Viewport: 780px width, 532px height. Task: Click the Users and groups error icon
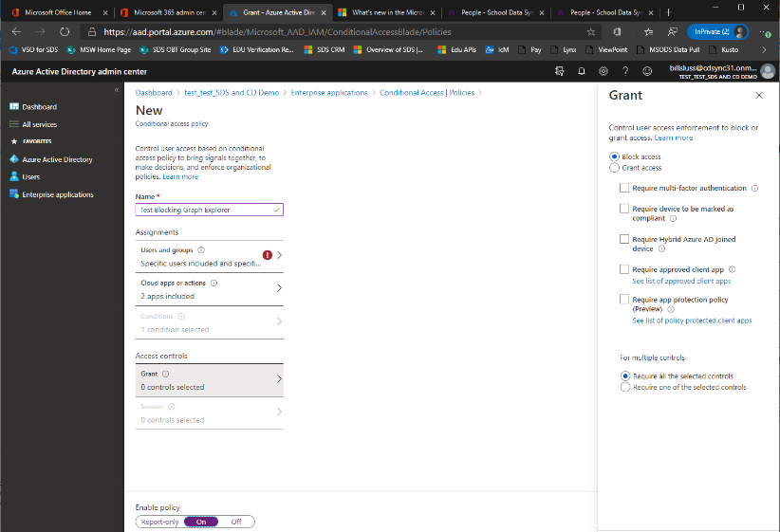coord(268,255)
